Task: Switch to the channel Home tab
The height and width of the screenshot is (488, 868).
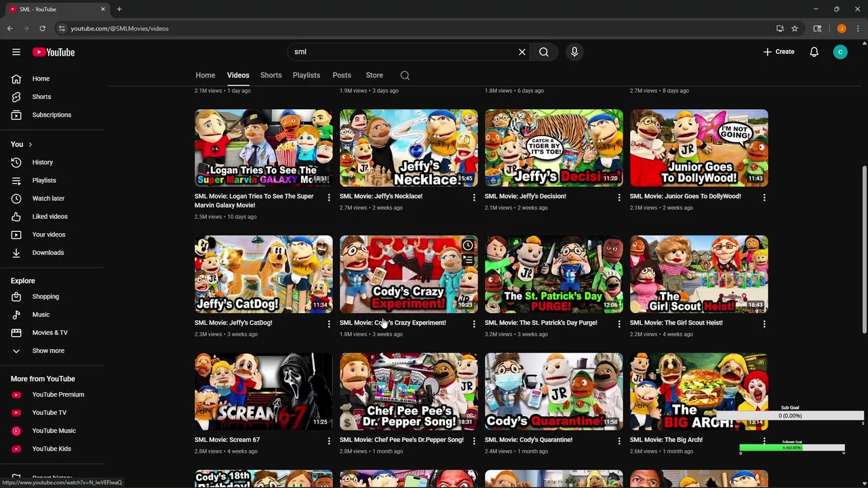Action: (x=205, y=75)
